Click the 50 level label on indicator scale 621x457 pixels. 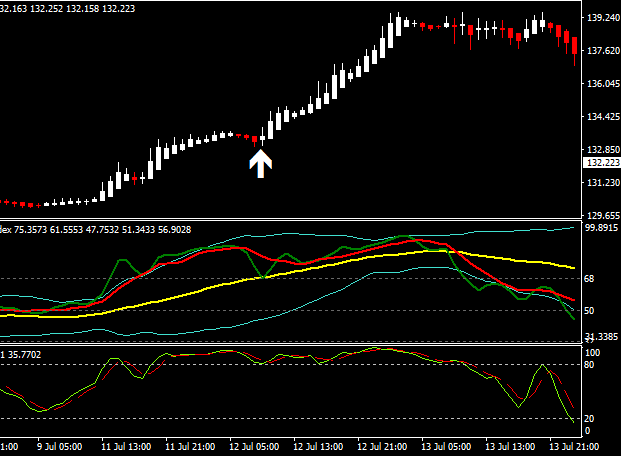pos(590,311)
